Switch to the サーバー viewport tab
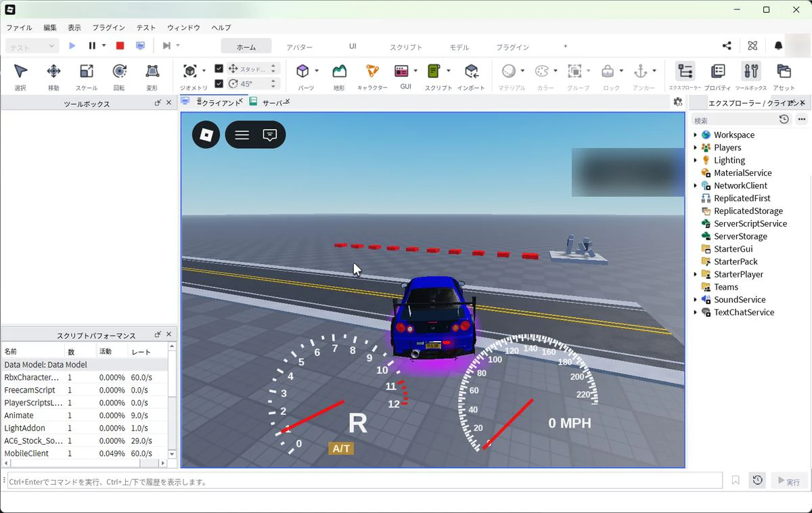This screenshot has height=513, width=812. point(269,102)
